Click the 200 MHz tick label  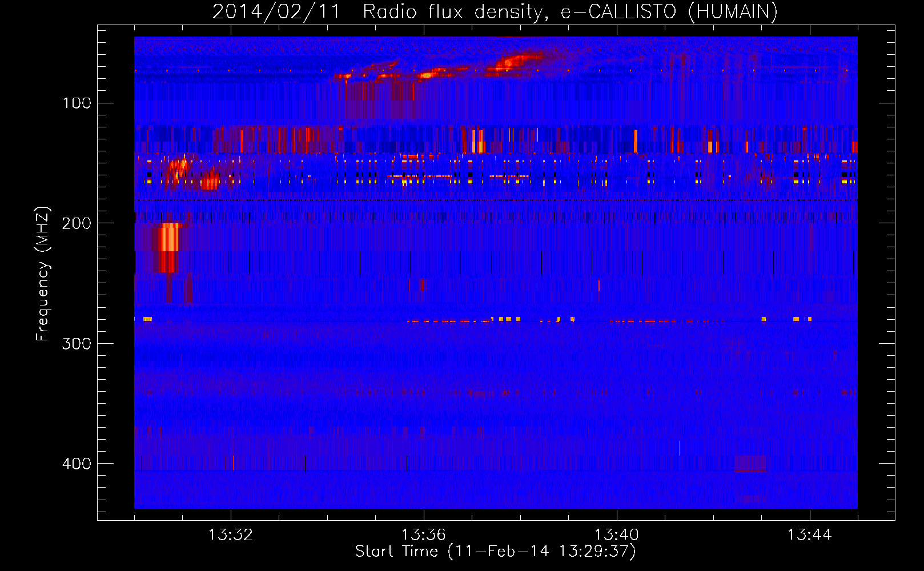pos(77,223)
